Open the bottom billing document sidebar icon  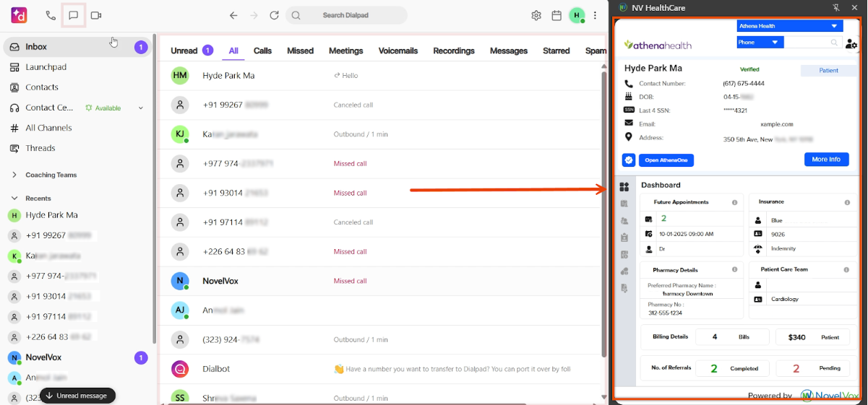point(624,288)
